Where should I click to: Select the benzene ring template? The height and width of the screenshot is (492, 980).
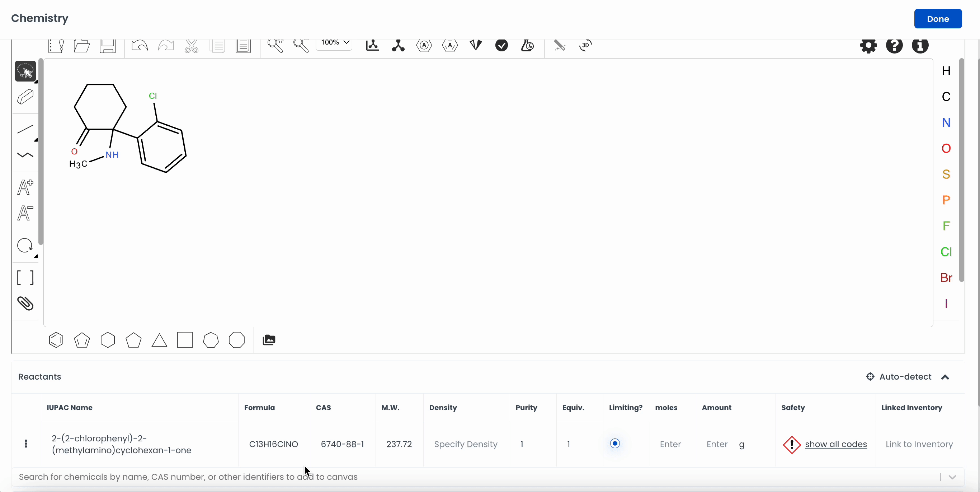56,340
